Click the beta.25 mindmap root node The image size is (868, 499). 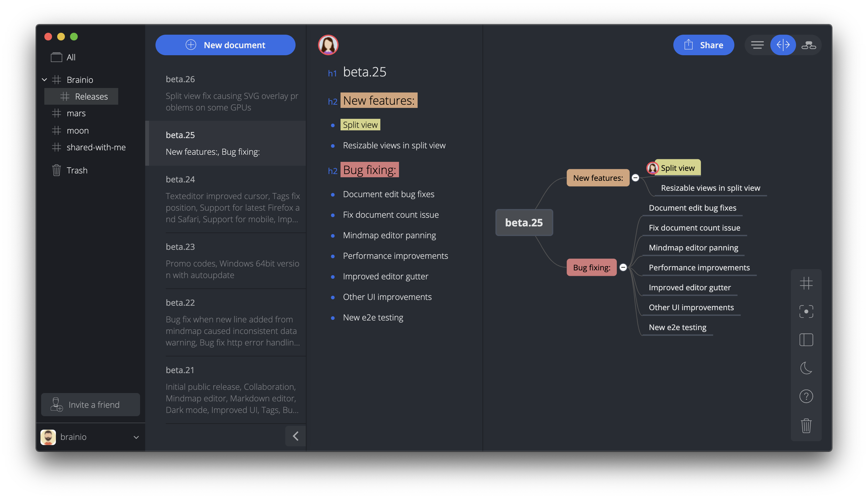click(x=524, y=223)
